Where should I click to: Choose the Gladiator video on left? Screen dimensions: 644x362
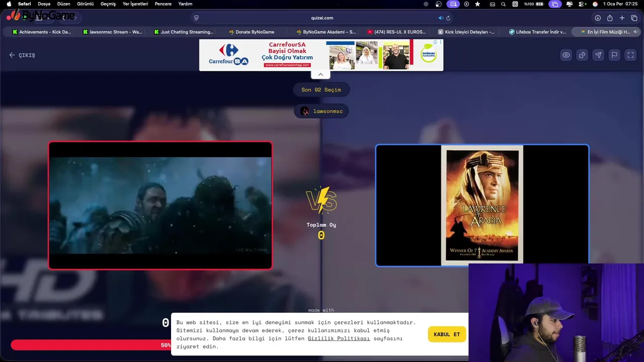coord(160,205)
